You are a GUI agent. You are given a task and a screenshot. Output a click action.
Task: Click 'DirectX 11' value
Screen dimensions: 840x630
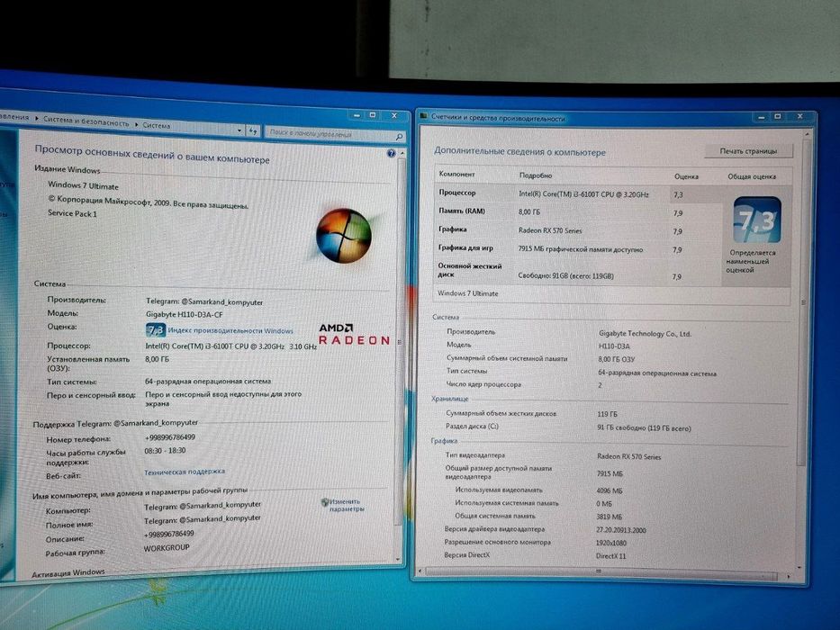[610, 556]
